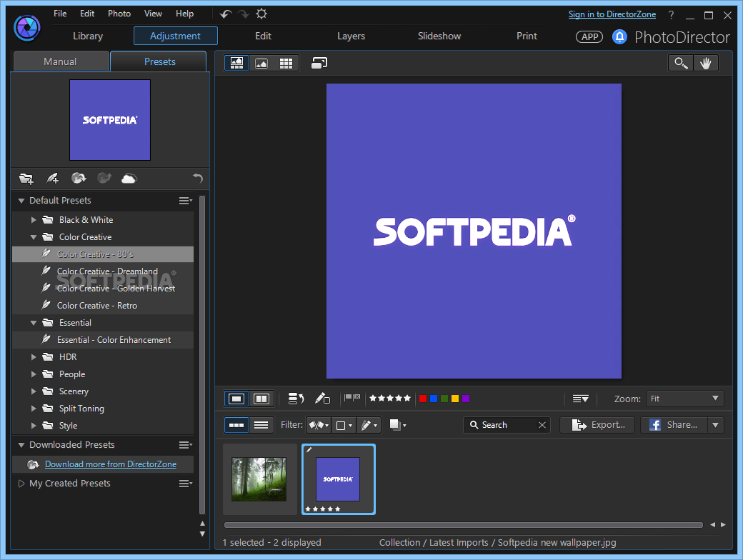Click the PhotoDirector logo icon
The width and height of the screenshot is (743, 560).
click(x=27, y=28)
